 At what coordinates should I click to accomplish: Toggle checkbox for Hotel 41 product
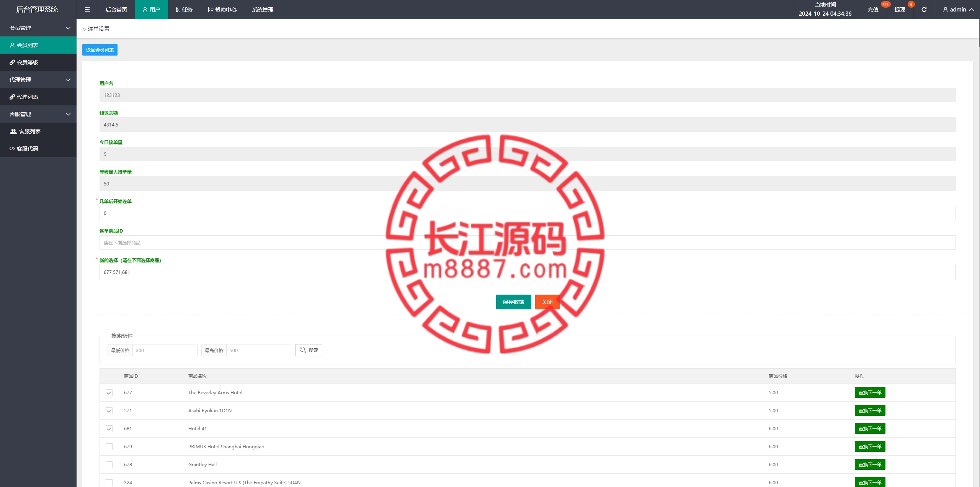click(109, 428)
